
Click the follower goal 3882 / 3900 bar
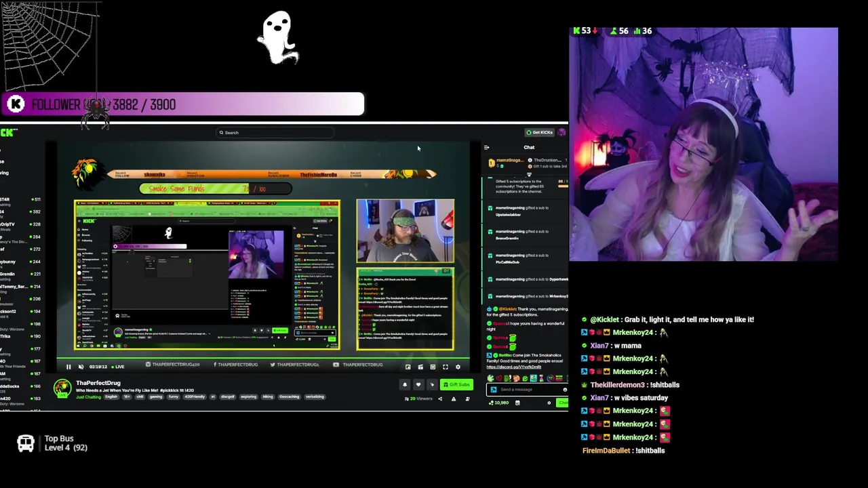[x=183, y=104]
